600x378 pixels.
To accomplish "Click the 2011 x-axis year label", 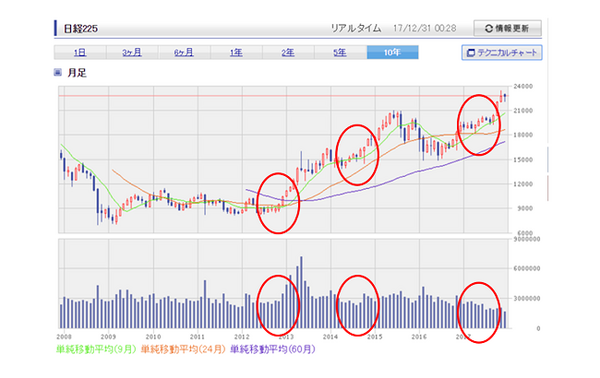I will [197, 337].
